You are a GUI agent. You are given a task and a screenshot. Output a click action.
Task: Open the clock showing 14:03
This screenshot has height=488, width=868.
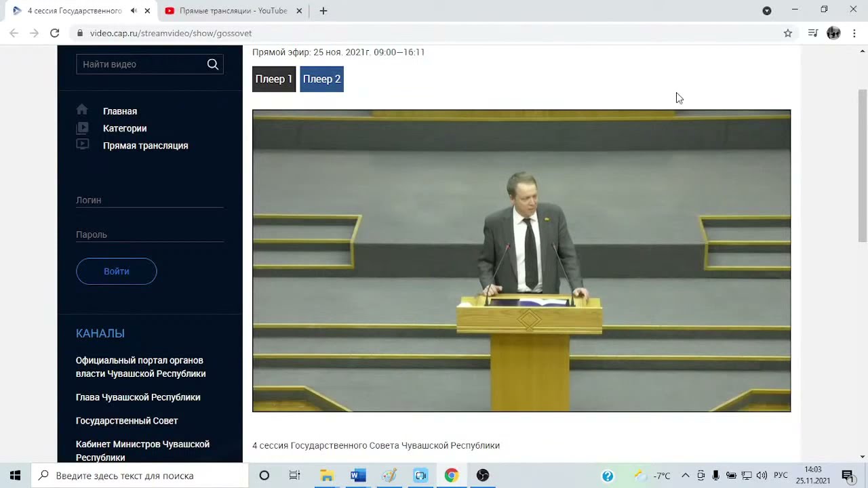click(x=813, y=475)
